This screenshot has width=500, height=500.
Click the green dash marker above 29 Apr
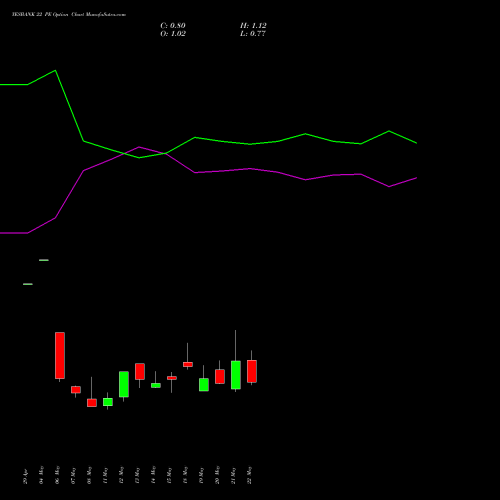point(28,284)
